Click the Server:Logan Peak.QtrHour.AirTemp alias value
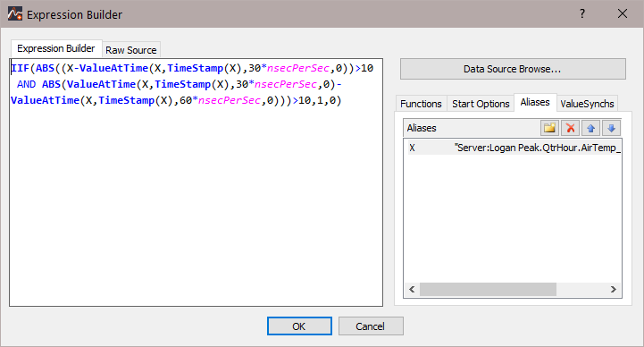Image resolution: width=644 pixels, height=347 pixels. pyautogui.click(x=537, y=148)
